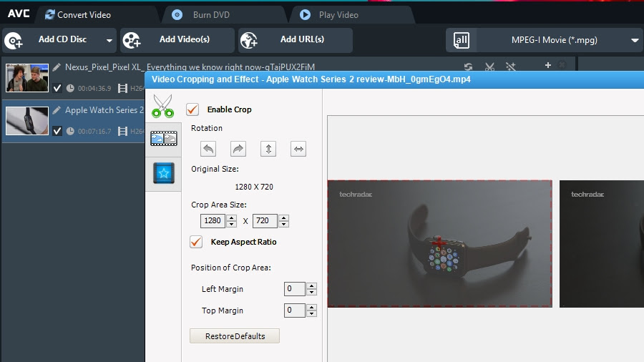Click the Add CD Disc button label
Screen dimensions: 644x362
tap(62, 39)
